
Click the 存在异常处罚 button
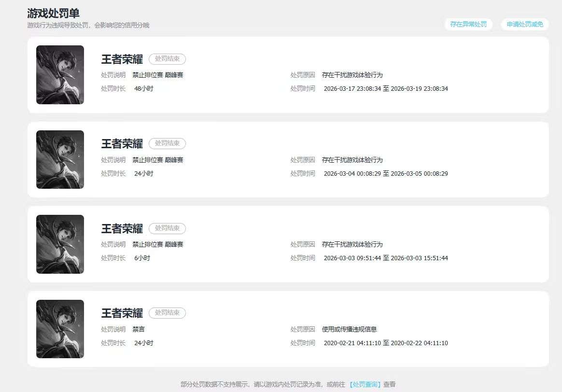pos(468,24)
